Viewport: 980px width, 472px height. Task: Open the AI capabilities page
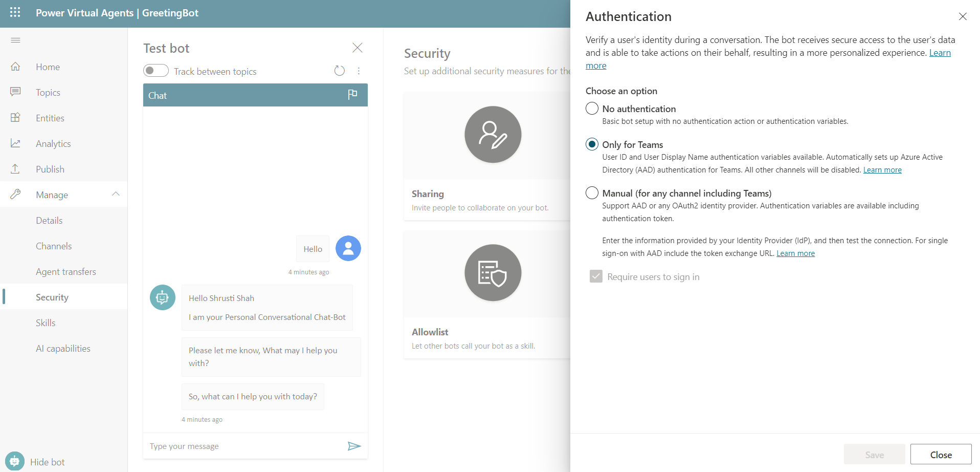63,348
